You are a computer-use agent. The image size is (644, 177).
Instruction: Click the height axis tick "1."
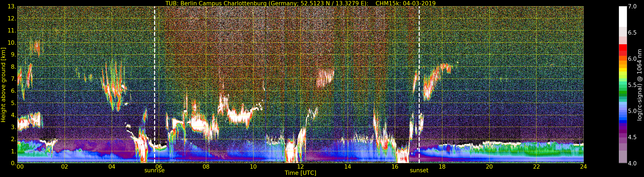13,151
